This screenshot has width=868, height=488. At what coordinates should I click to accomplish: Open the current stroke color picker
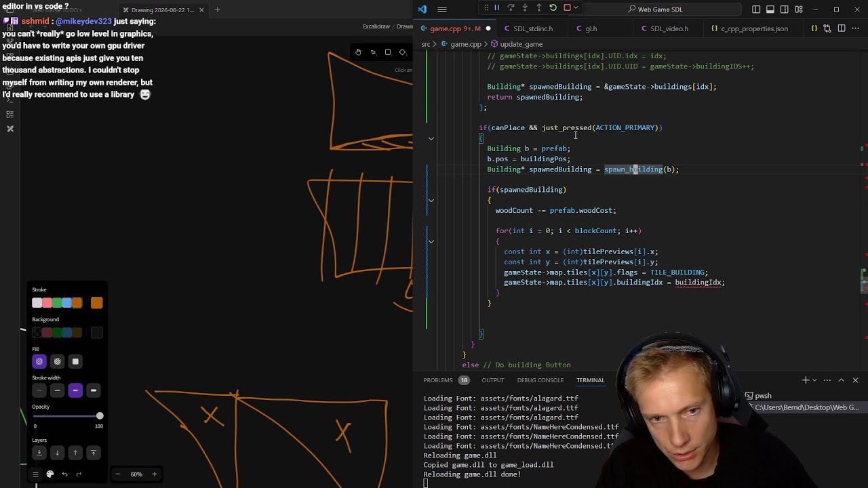coord(96,303)
